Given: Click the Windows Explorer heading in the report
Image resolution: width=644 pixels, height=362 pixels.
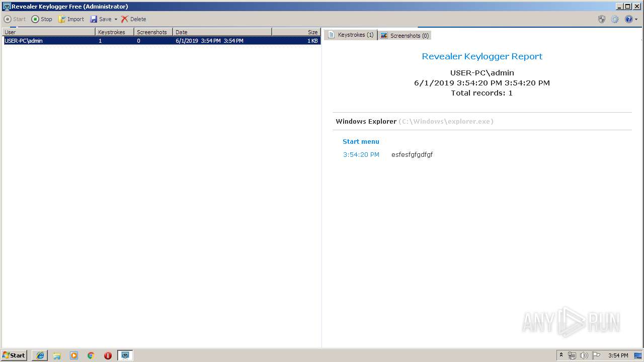Looking at the screenshot, I should click(x=366, y=121).
